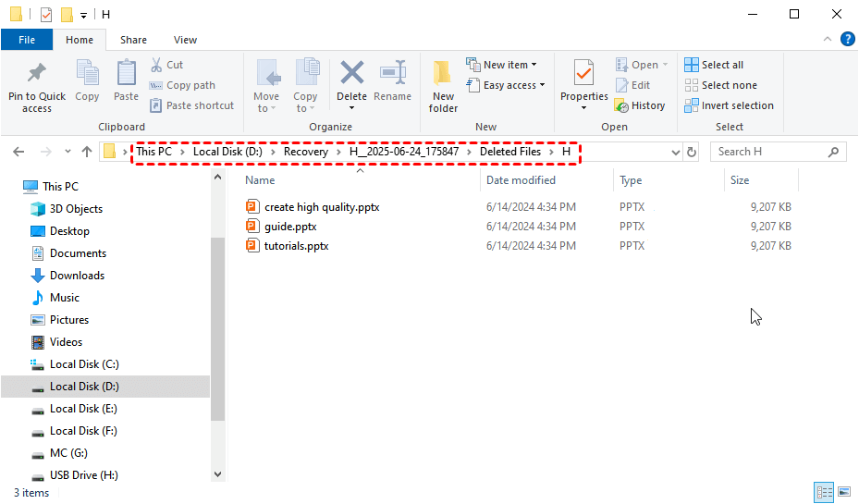Open Music in navigation pane
859x504 pixels.
pyautogui.click(x=65, y=298)
